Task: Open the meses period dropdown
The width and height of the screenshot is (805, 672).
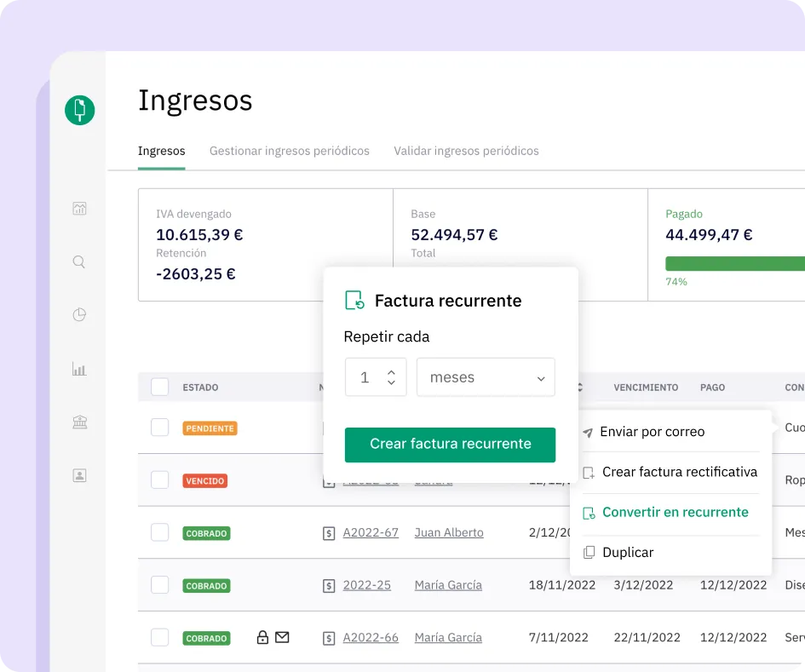Action: click(486, 377)
